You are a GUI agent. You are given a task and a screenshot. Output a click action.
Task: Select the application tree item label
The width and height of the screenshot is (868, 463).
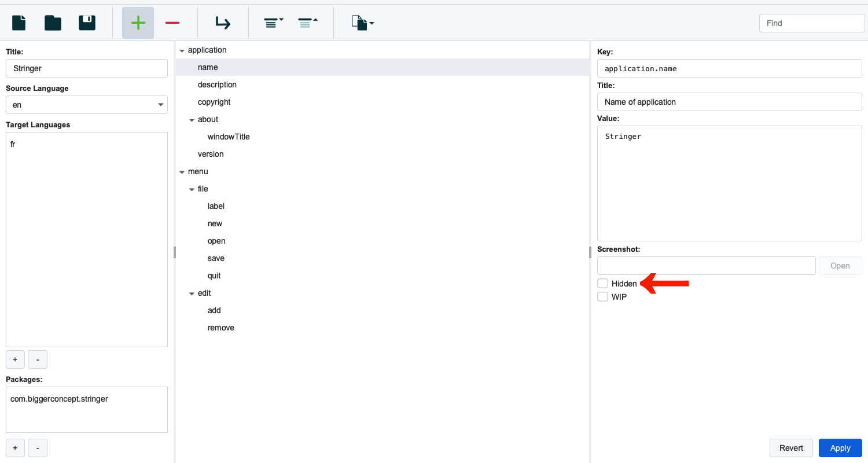[207, 50]
